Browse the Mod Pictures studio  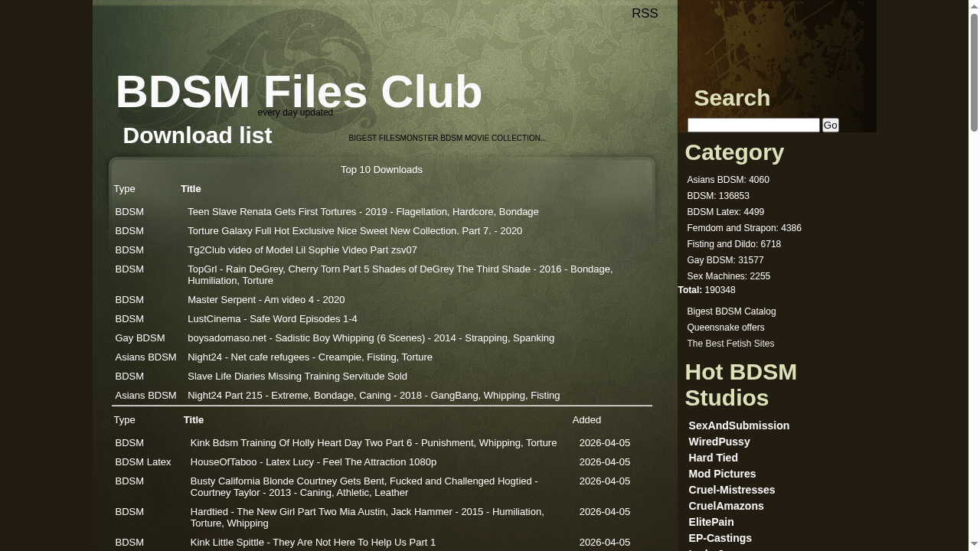[721, 473]
